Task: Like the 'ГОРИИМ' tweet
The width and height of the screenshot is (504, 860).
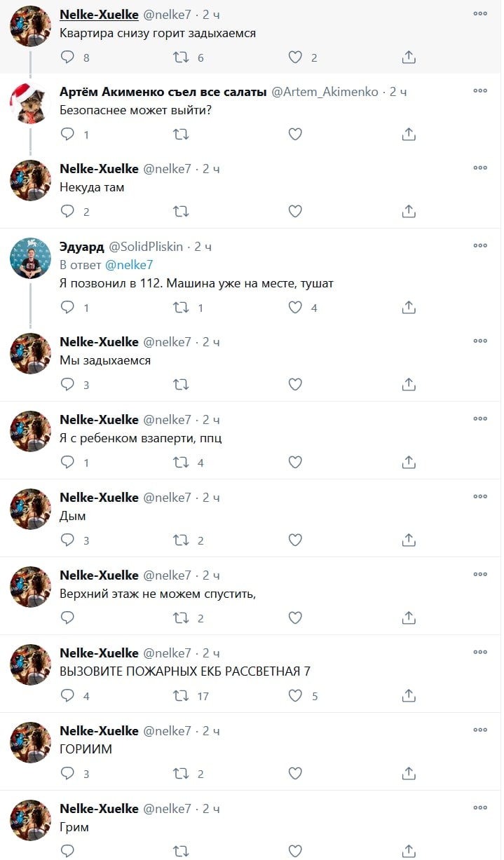Action: point(295,773)
